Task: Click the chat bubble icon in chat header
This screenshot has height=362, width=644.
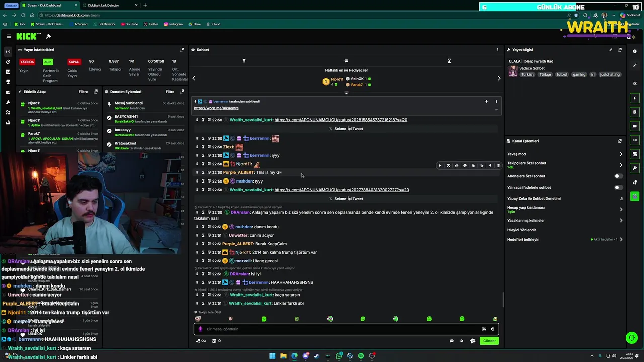Action: point(346,61)
